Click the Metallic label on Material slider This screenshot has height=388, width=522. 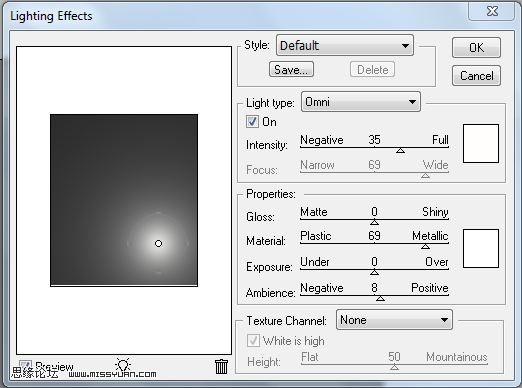[430, 236]
